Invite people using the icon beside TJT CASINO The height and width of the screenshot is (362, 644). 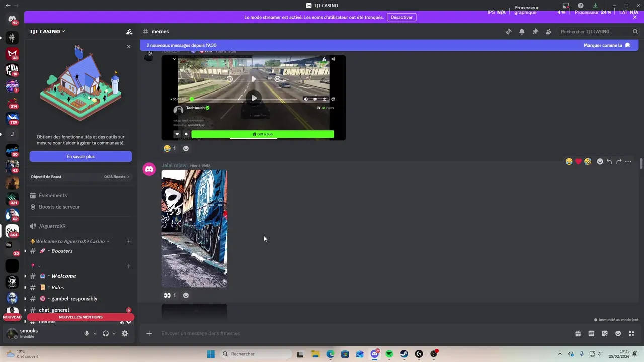pos(129,31)
